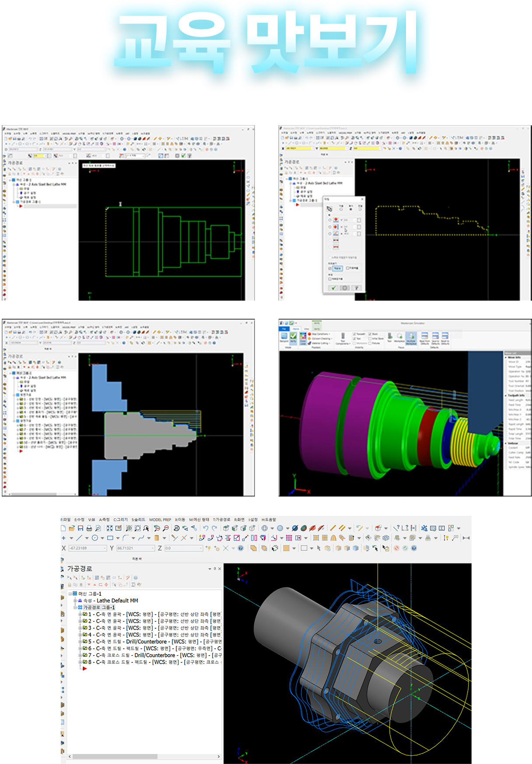Viewport: 532px width, 764px height.
Task: Select the line drawing tool icon
Action: coord(79,538)
